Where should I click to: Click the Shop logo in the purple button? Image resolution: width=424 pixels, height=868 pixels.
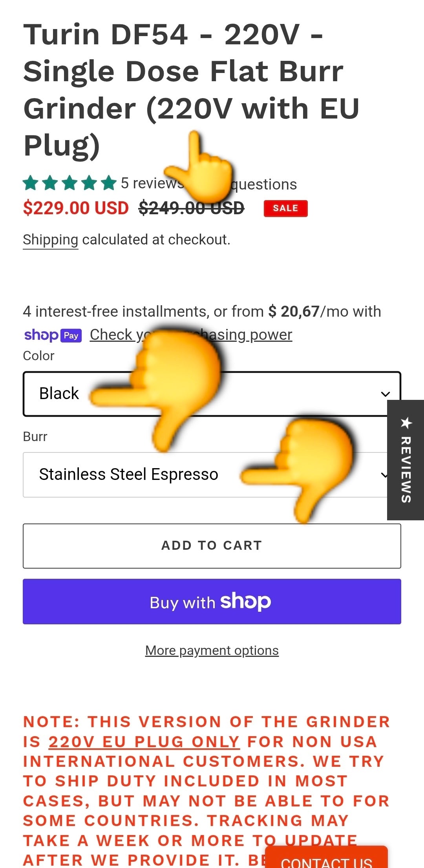pyautogui.click(x=245, y=602)
